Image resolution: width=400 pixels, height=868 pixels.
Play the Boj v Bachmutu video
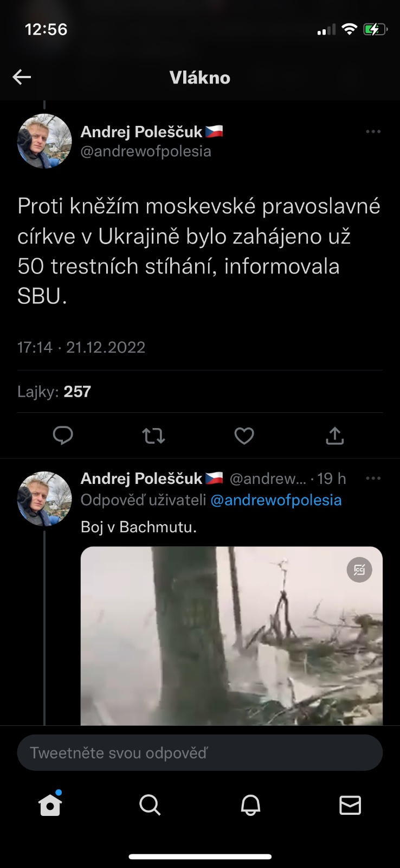[x=231, y=636]
